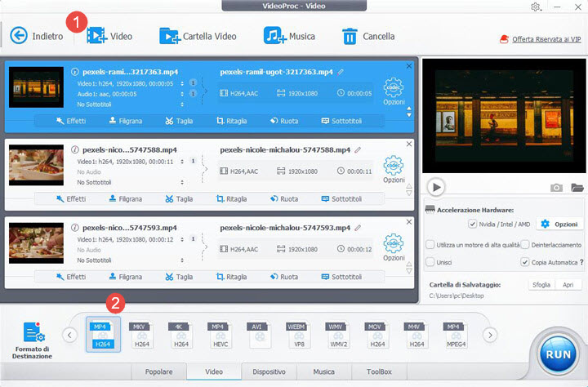Select the MP4 HEVC output format

(x=220, y=335)
